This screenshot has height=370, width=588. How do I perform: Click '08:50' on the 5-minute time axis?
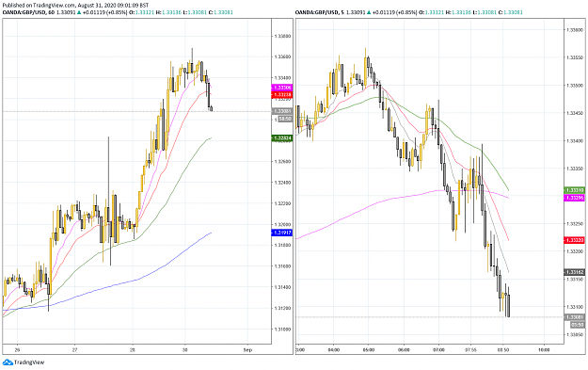pyautogui.click(x=503, y=349)
